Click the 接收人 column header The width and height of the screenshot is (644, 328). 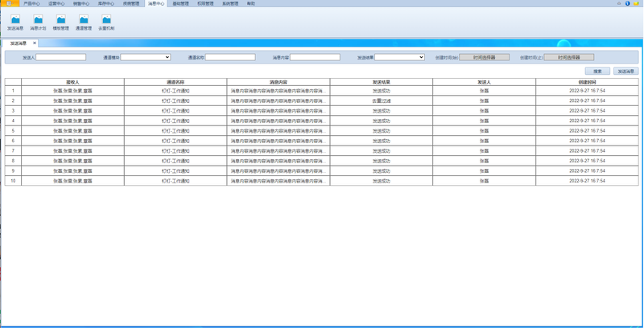point(72,82)
